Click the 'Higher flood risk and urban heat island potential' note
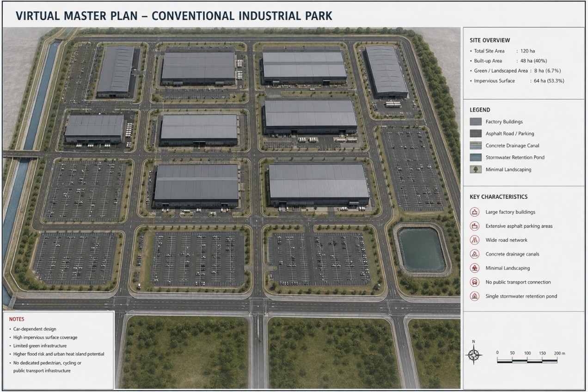 point(59,354)
